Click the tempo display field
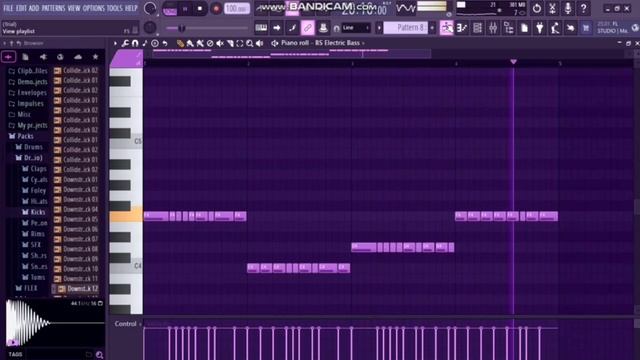Image resolution: width=640 pixels, height=360 pixels. (x=237, y=9)
